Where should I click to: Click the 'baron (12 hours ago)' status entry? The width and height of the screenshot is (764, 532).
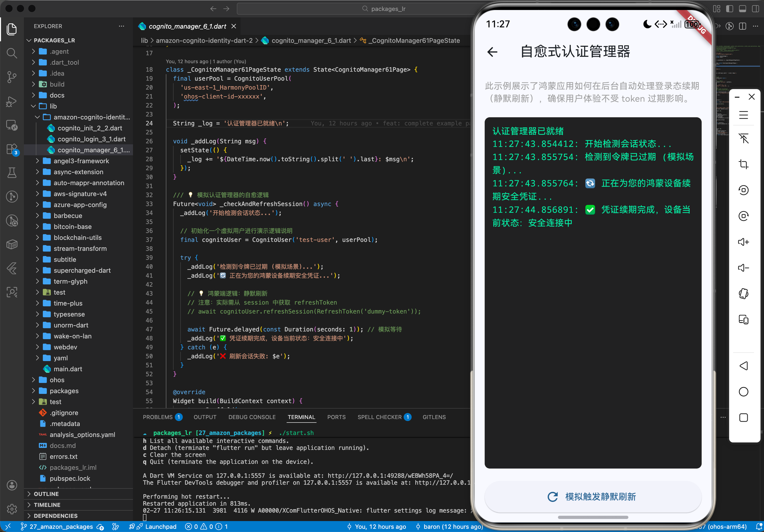coord(449,526)
